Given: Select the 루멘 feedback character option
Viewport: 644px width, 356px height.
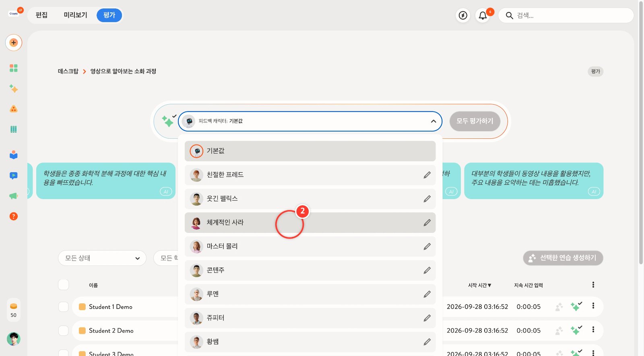Looking at the screenshot, I should coord(310,294).
